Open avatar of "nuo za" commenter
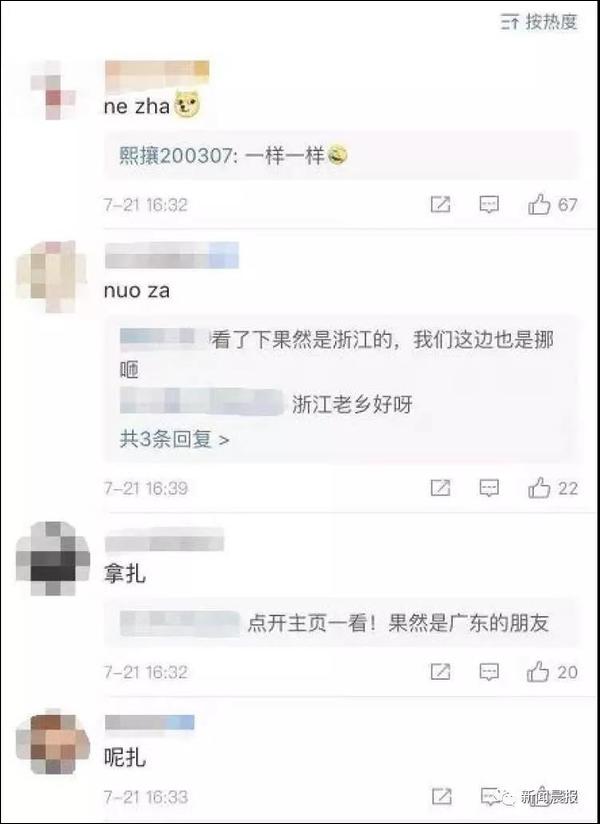 [51, 277]
